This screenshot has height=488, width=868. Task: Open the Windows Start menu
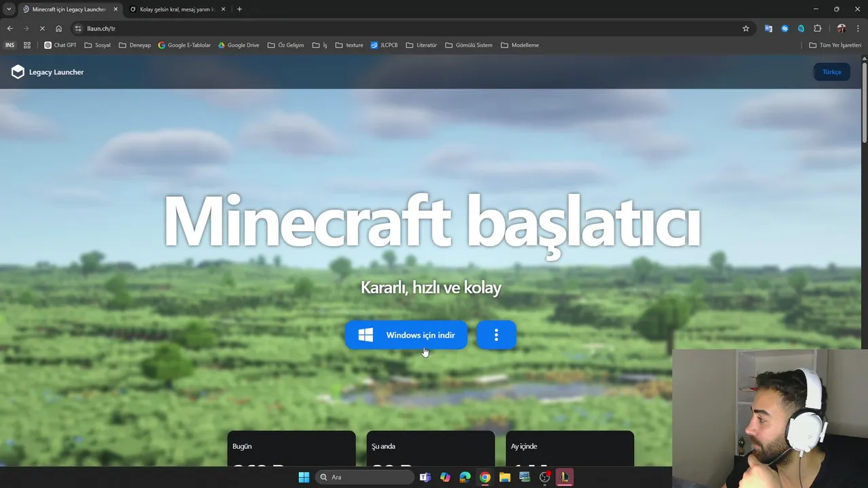tap(304, 477)
